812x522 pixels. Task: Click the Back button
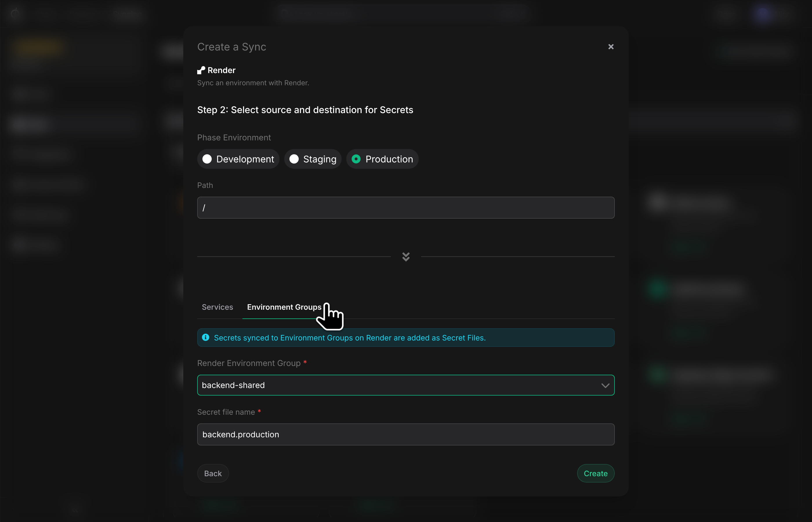pos(213,474)
